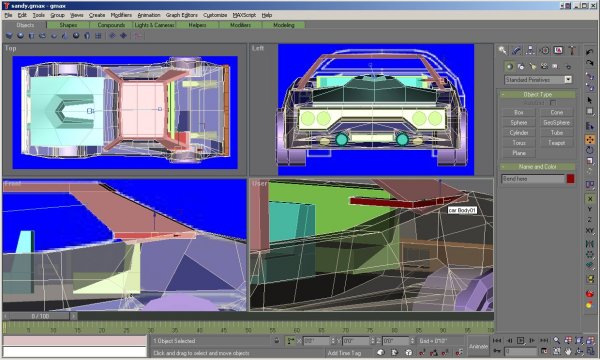600x360 pixels.
Task: Click the GeoSphere primitive button
Action: [x=557, y=122]
